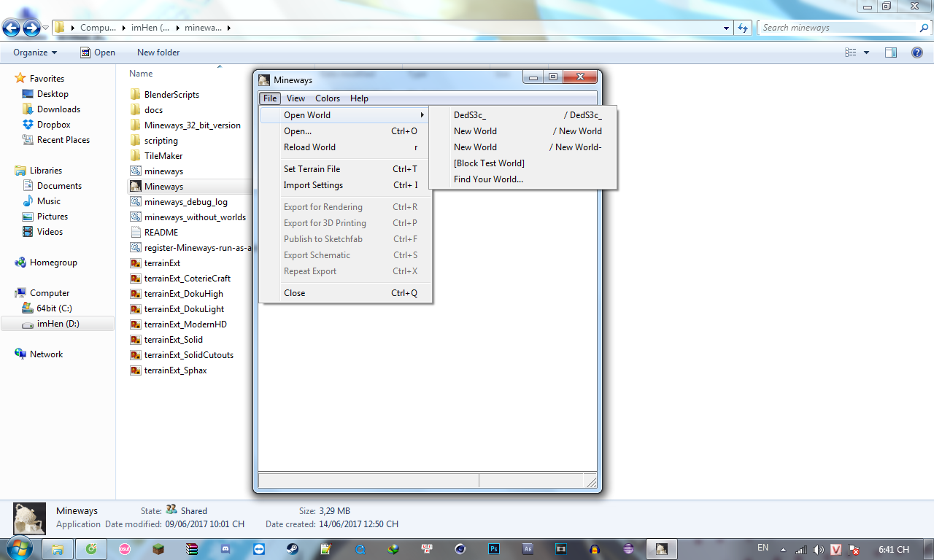Expand the address bar history dropdown
The image size is (934, 560).
coord(726,28)
